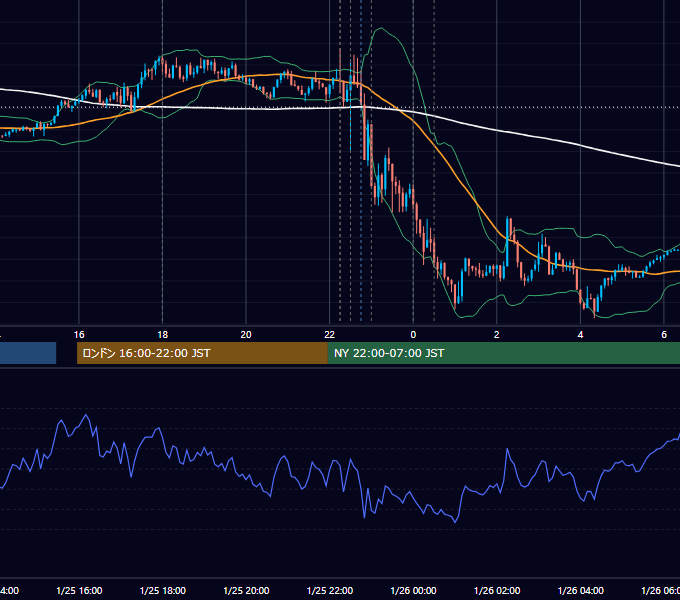Click the 1/26 00:00 date label
This screenshot has height=600, width=680.
(x=414, y=590)
